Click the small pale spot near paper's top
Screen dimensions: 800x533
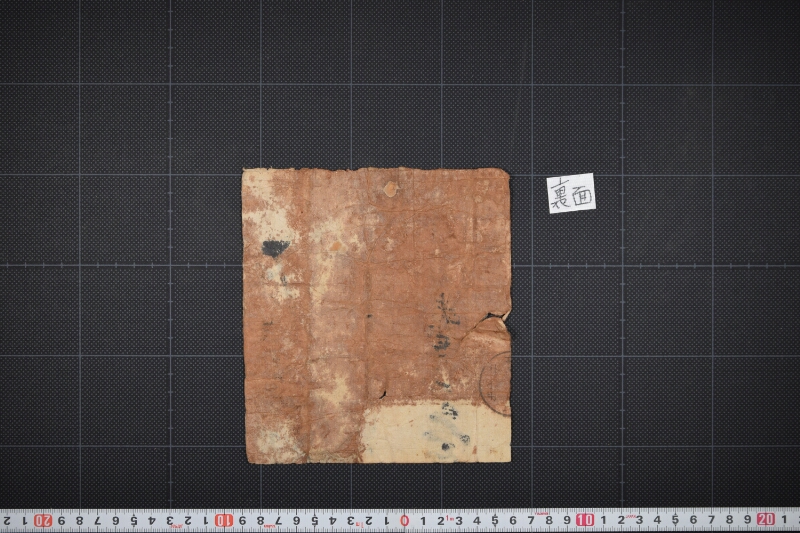coord(390,189)
